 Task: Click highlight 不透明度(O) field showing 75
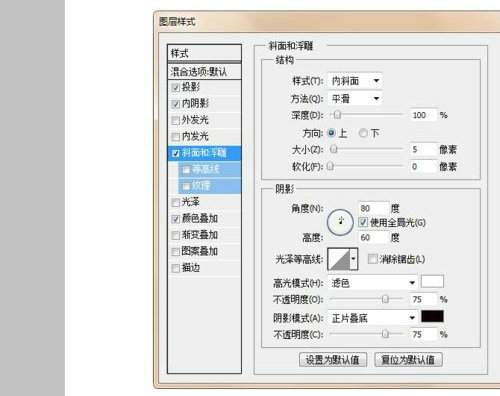(x=423, y=299)
